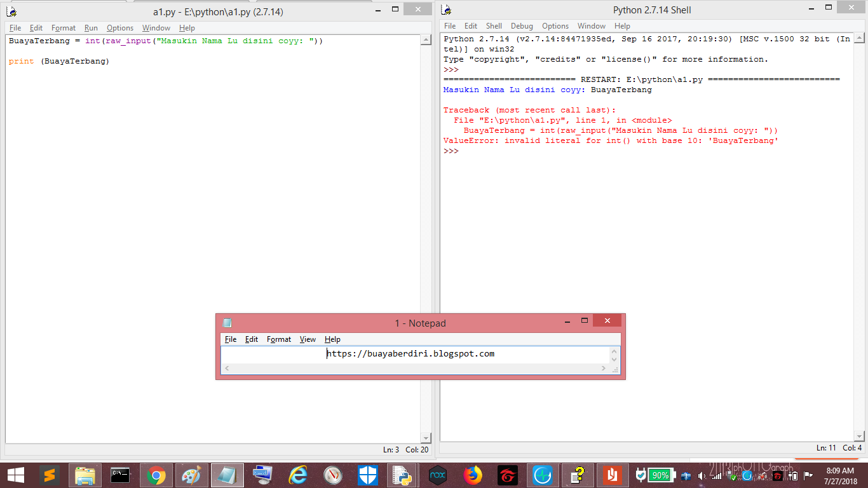Launch Python IDLE from the taskbar

(402, 475)
